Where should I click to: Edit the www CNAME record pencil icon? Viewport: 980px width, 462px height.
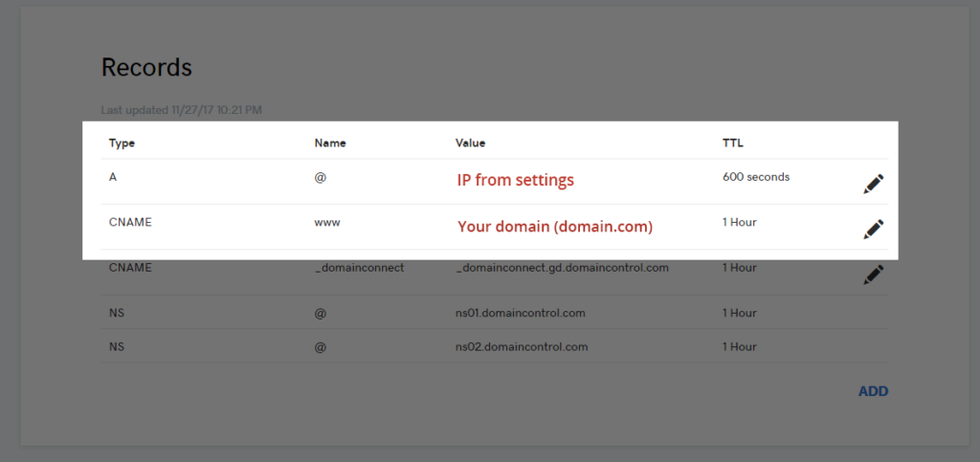pyautogui.click(x=873, y=229)
